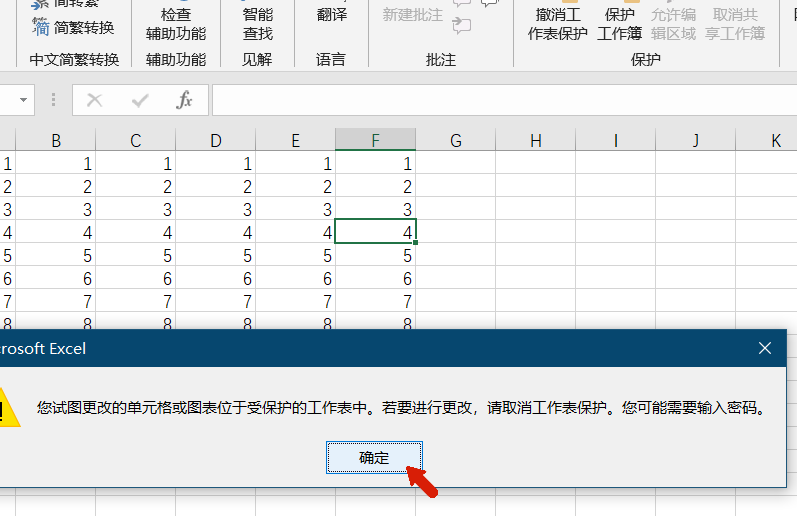Viewport: 797px width, 516px height.
Task: Click cell E5 containing 5
Action: (295, 255)
